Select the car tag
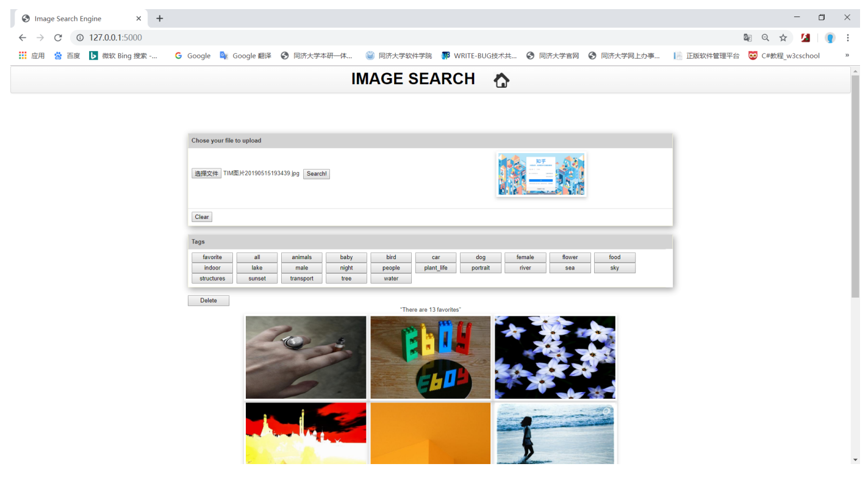Viewport: 868px width, 497px height. [436, 257]
